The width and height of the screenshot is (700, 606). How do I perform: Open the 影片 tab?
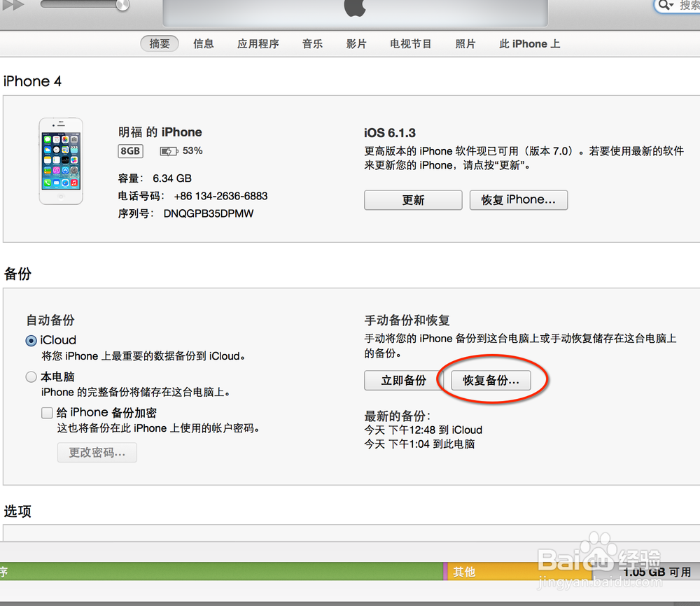[x=356, y=43]
